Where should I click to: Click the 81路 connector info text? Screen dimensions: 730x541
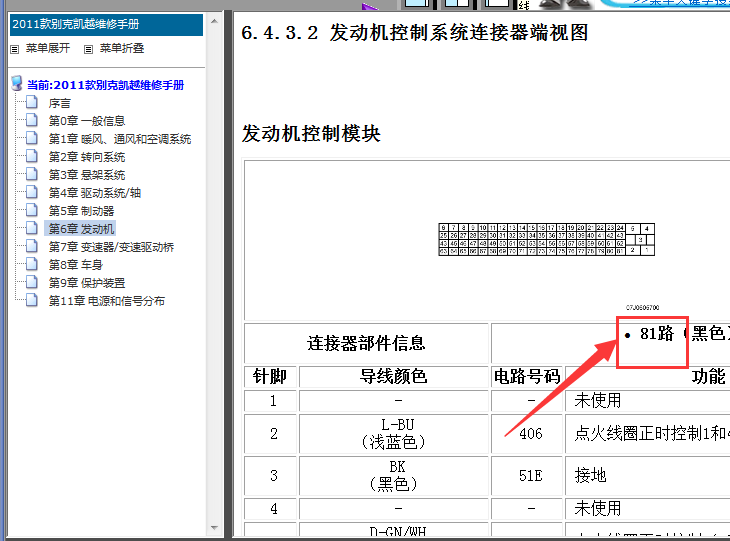point(657,333)
